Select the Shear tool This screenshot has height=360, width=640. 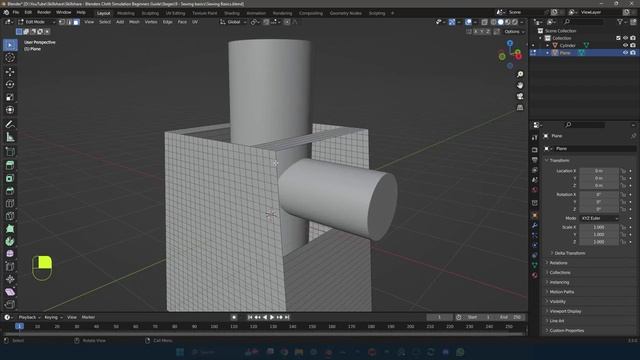(10, 292)
